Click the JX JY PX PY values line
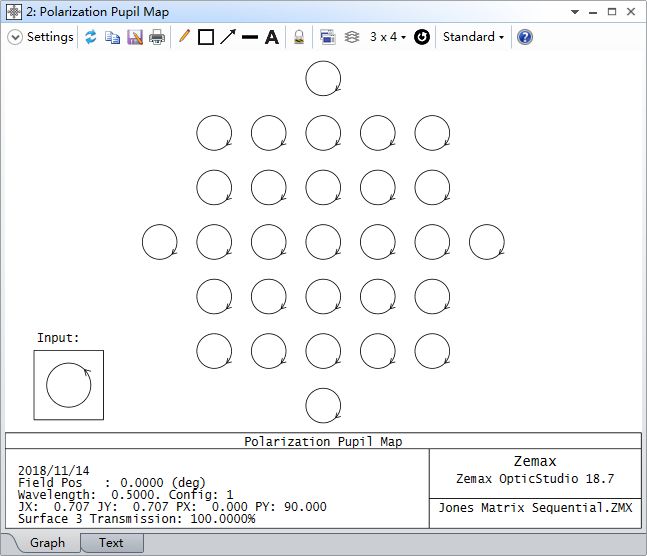Image resolution: width=647 pixels, height=556 pixels. coord(172,506)
